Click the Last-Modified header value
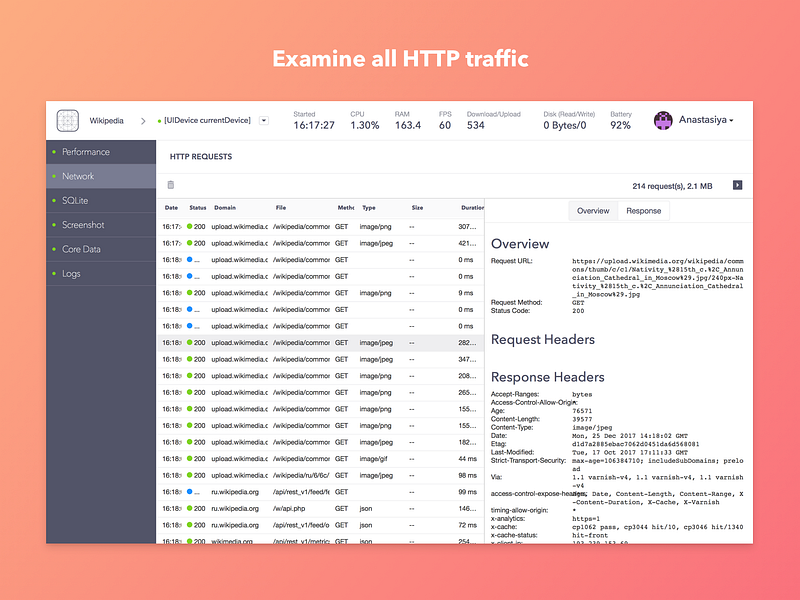Screen dimensions: 800x600 click(x=630, y=453)
